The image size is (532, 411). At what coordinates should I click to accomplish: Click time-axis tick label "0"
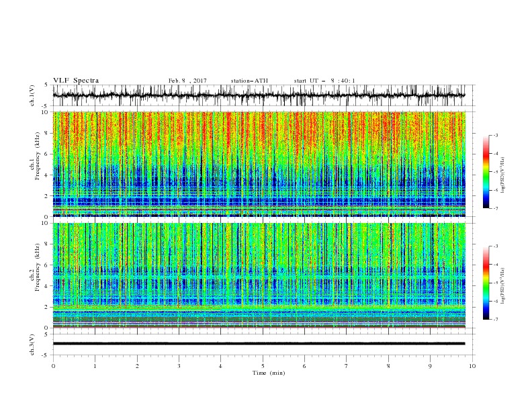tap(53, 366)
